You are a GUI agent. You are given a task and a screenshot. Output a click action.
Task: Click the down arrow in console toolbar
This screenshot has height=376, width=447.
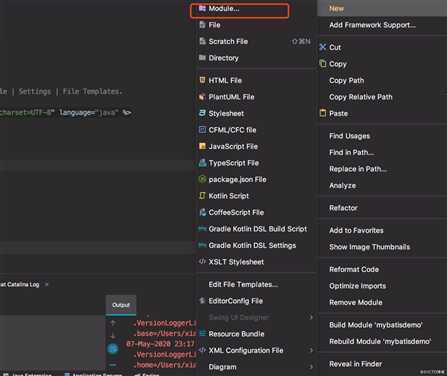click(113, 335)
